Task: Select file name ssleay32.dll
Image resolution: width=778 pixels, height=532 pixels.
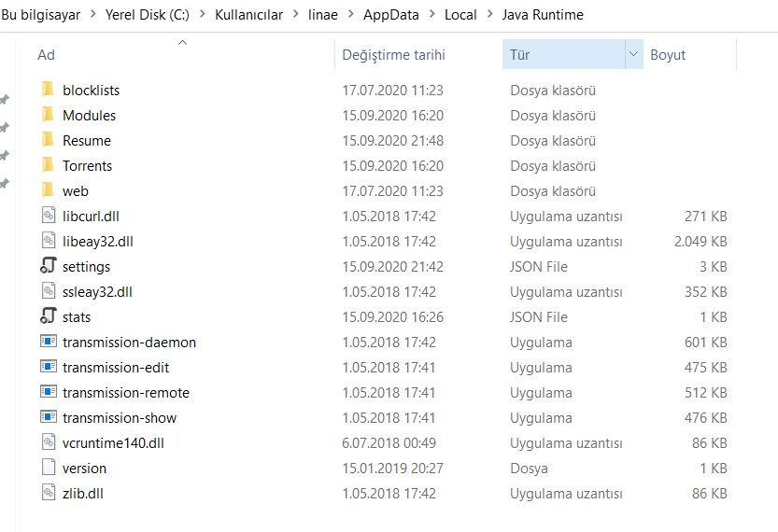Action: pyautogui.click(x=97, y=292)
